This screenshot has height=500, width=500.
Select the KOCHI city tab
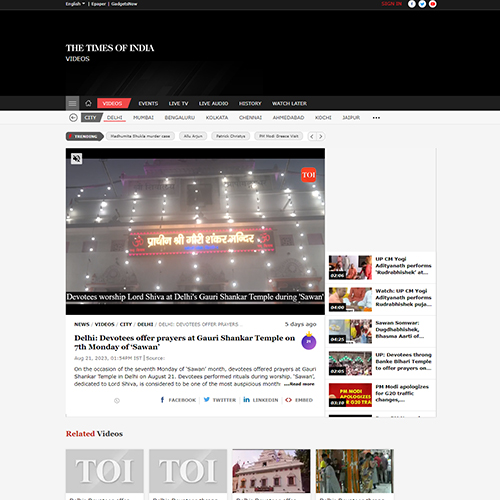(x=323, y=118)
